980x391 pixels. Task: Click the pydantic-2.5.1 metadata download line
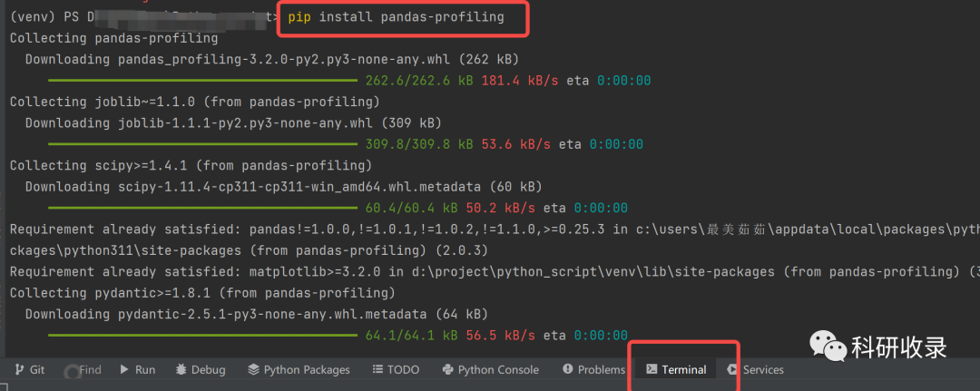click(257, 314)
